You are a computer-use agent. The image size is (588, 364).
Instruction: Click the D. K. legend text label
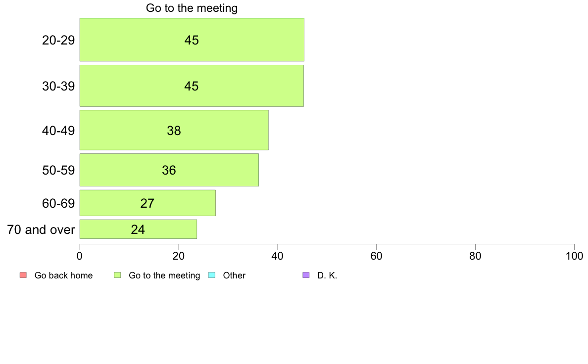pyautogui.click(x=327, y=275)
